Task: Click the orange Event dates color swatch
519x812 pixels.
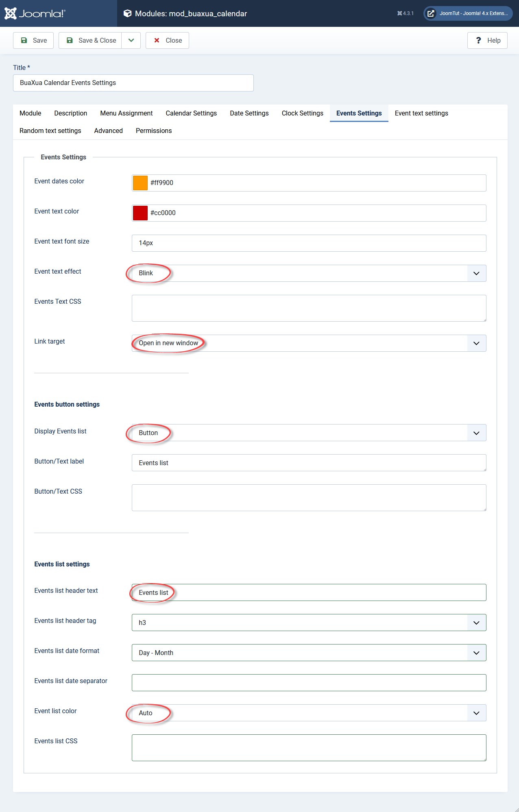Action: coord(140,183)
